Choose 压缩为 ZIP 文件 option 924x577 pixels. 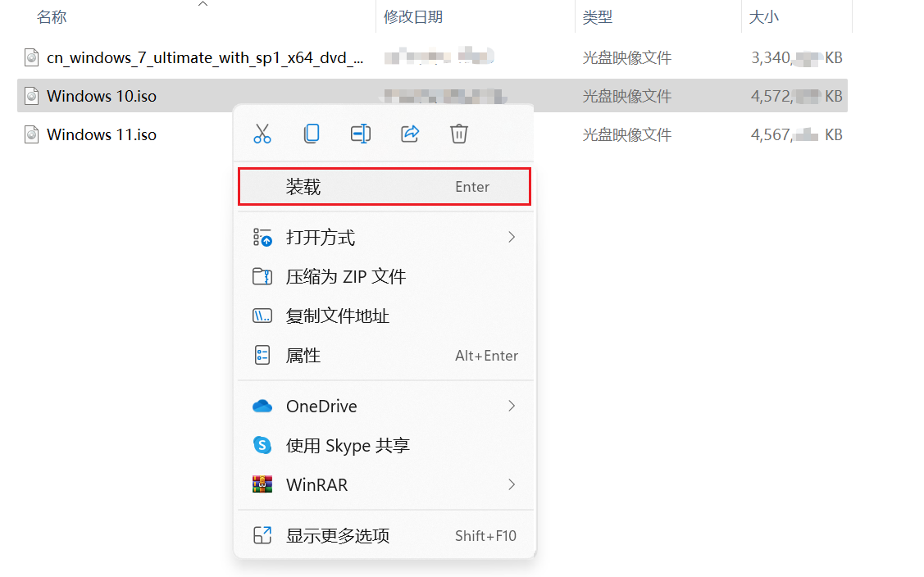[x=385, y=276]
